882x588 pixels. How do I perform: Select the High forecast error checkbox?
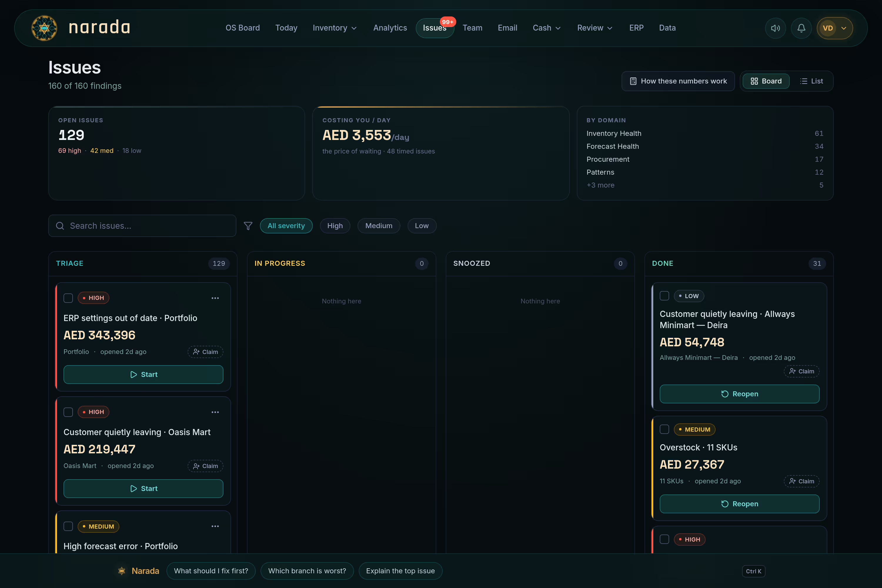click(x=68, y=526)
